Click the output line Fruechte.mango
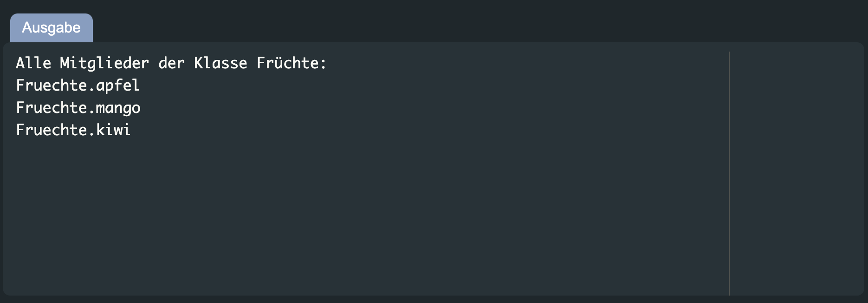 (78, 108)
